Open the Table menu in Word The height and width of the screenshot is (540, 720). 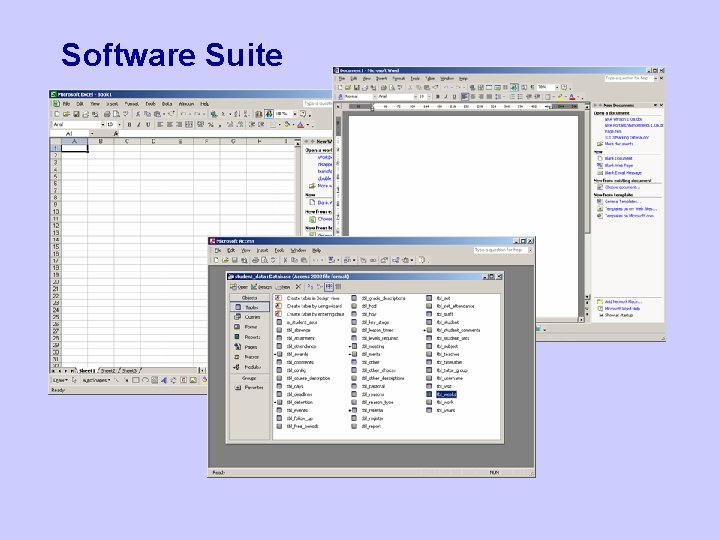(430, 79)
